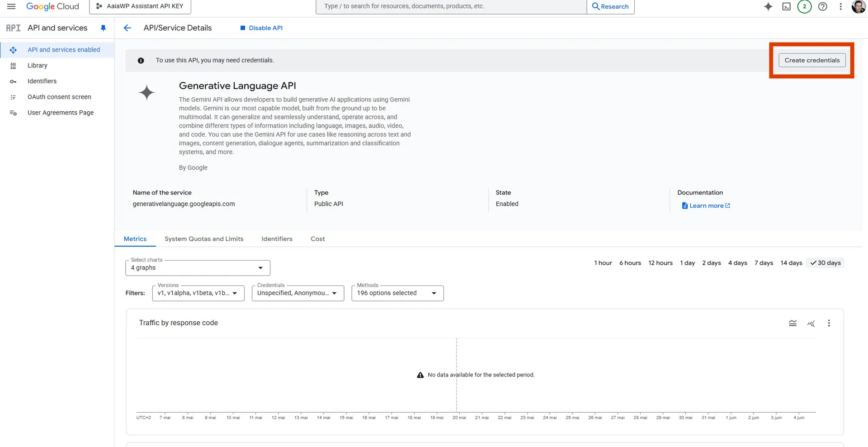Click the Disable API square stop icon
Viewport: 868px width, 447px height.
coord(243,28)
